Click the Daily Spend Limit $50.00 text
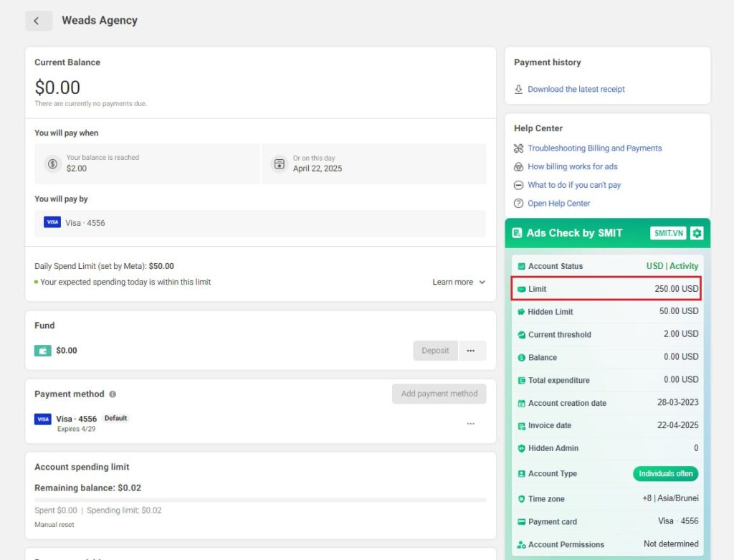The width and height of the screenshot is (734, 560). point(104,267)
